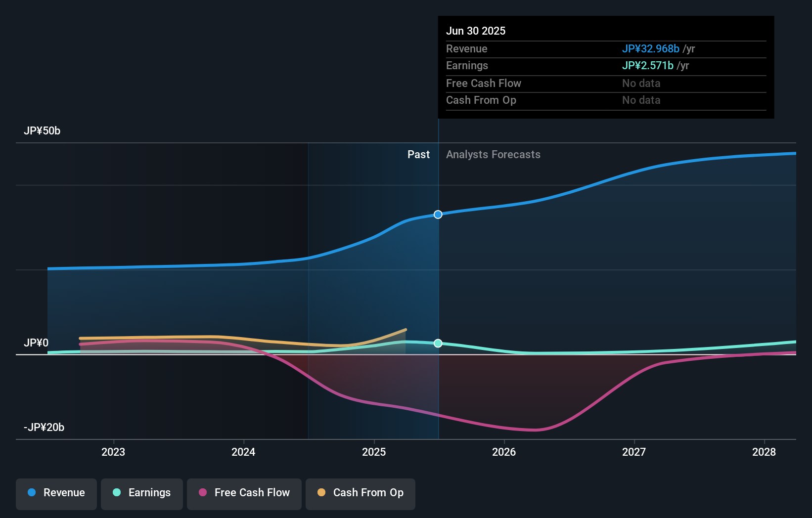Expand the Cash From Op tooltip row

point(481,100)
